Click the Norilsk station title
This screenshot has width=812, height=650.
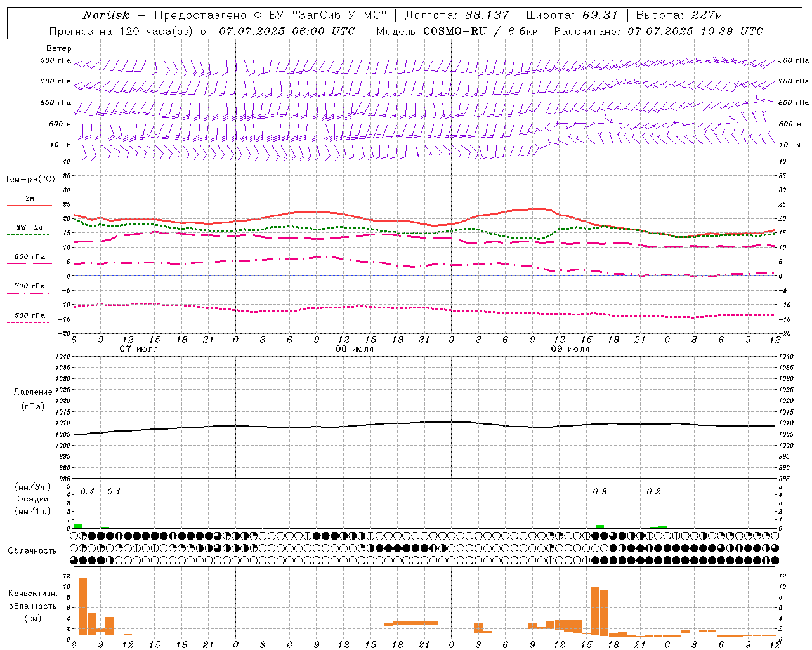click(x=106, y=15)
